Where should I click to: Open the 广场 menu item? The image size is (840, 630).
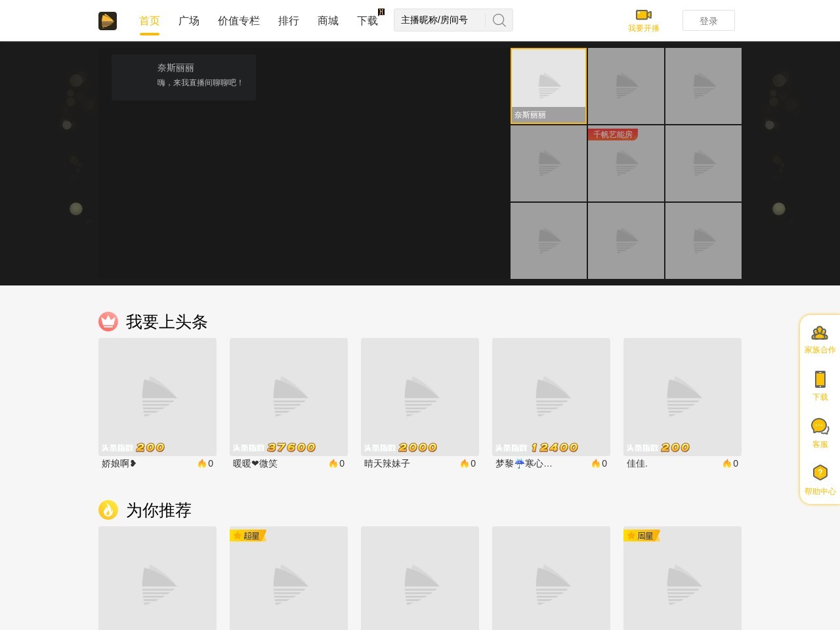point(189,21)
